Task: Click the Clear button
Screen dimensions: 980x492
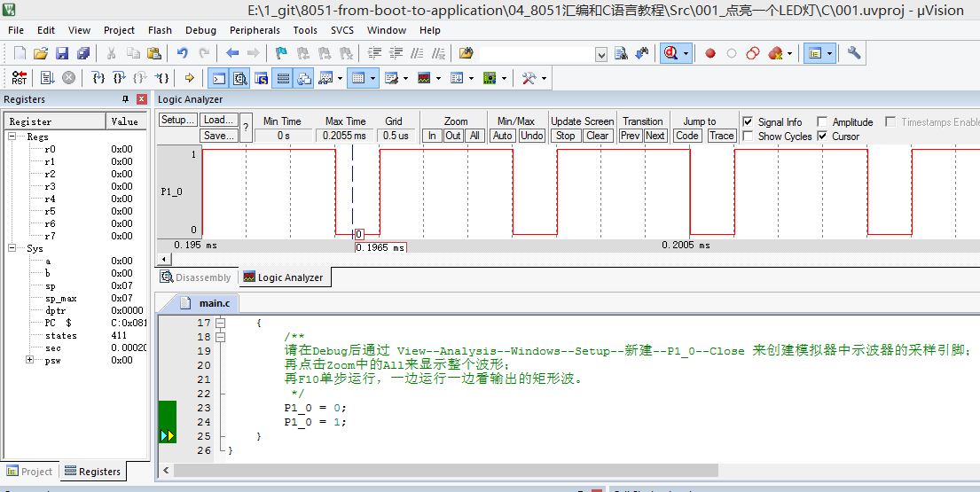Action: [598, 136]
